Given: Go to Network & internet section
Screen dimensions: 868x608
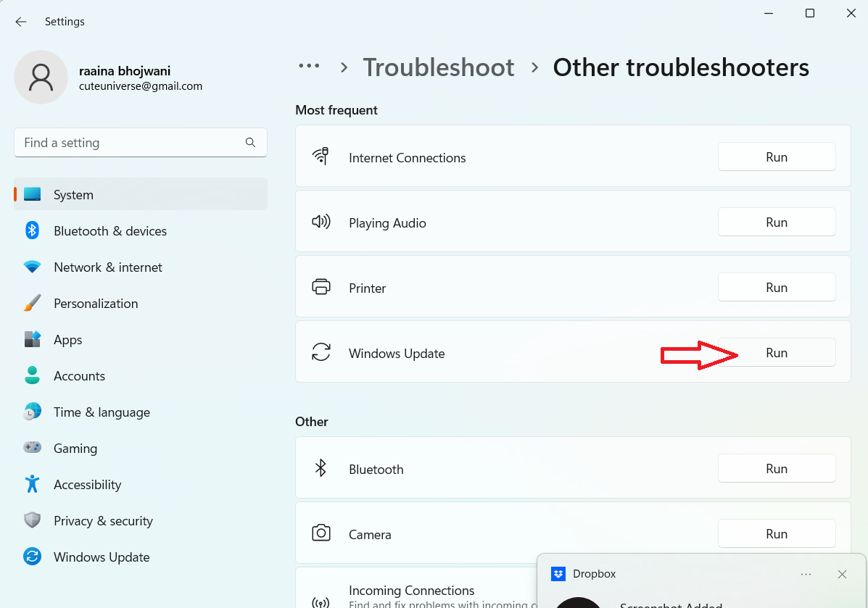Looking at the screenshot, I should click(108, 267).
